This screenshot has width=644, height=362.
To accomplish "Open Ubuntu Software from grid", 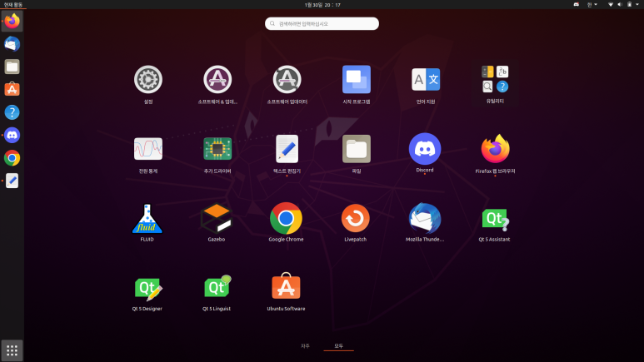I will point(287,286).
